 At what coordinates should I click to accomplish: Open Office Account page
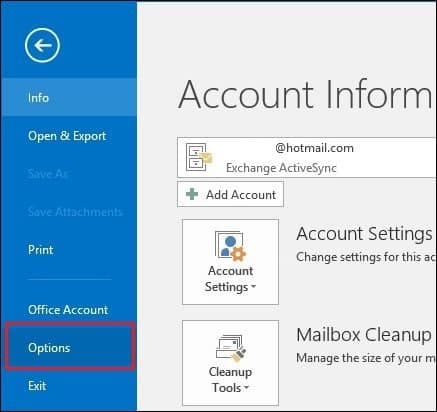[x=68, y=310]
